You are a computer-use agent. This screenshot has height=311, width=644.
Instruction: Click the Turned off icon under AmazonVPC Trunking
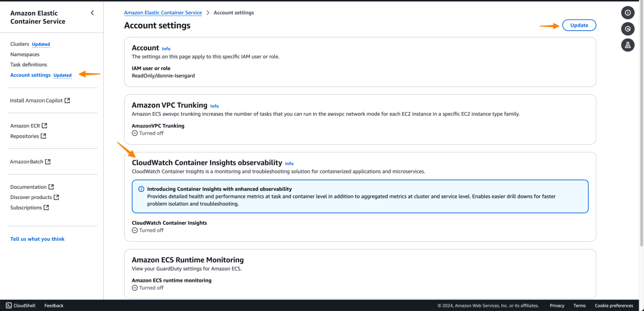[135, 133]
